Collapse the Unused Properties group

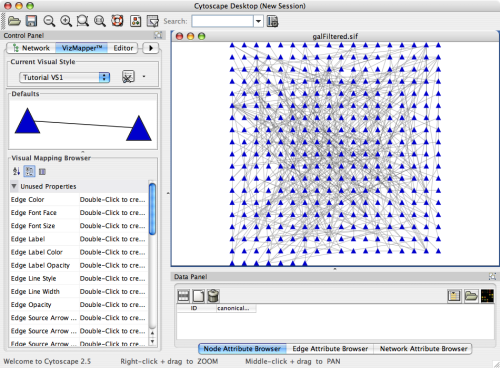[x=14, y=186]
